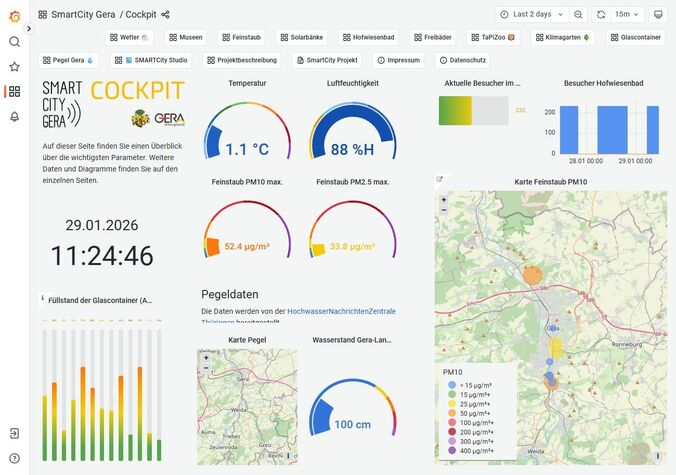Screen dimensions: 676x475
Task: Click the sign-in arrow icon in the sidebar
Action: coord(15,433)
